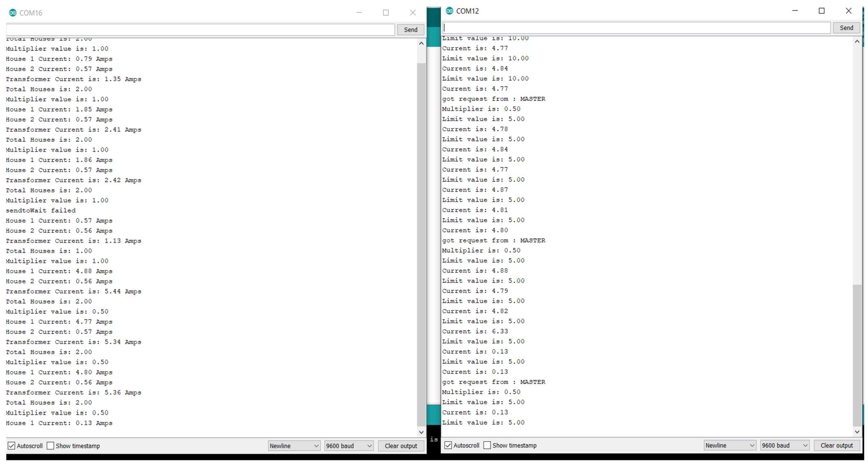Uncheck Autoscroll in COM12 monitor

(448, 445)
